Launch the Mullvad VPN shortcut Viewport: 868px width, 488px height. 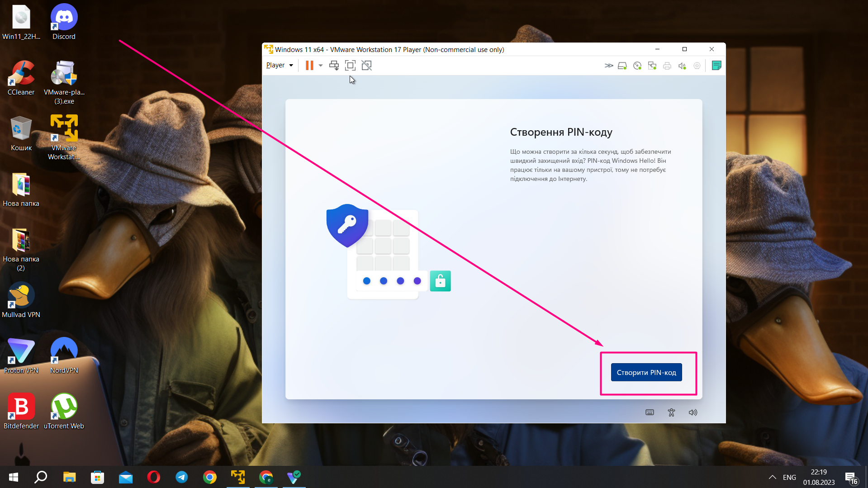21,300
